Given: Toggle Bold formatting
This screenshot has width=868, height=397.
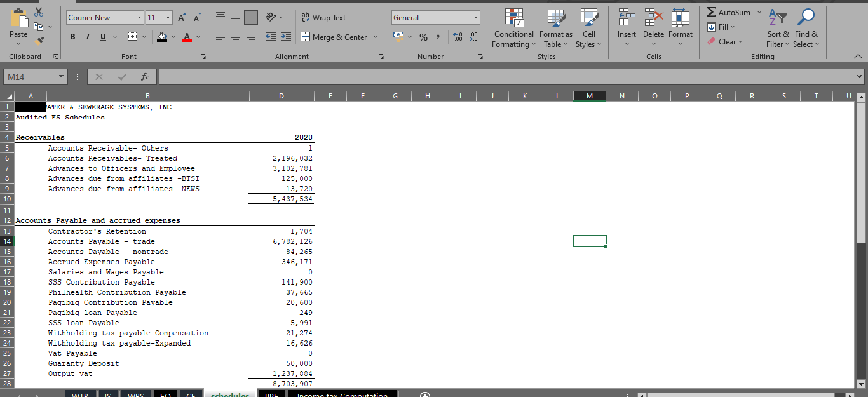Looking at the screenshot, I should (x=73, y=37).
